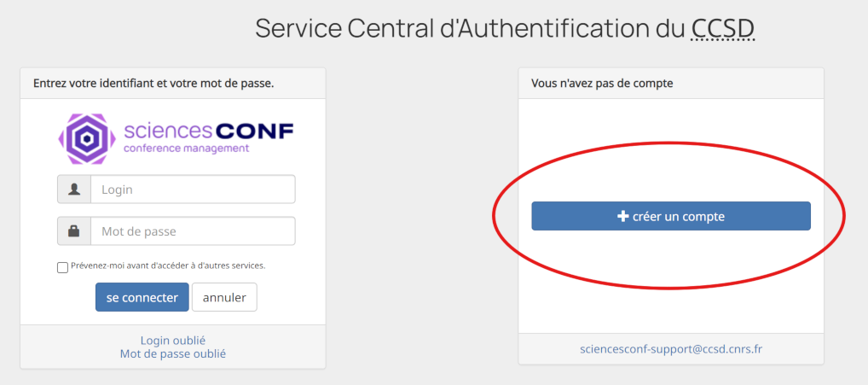Image resolution: width=868 pixels, height=385 pixels.
Task: Click the underlined CCSD abbreviation in title
Action: point(722,28)
